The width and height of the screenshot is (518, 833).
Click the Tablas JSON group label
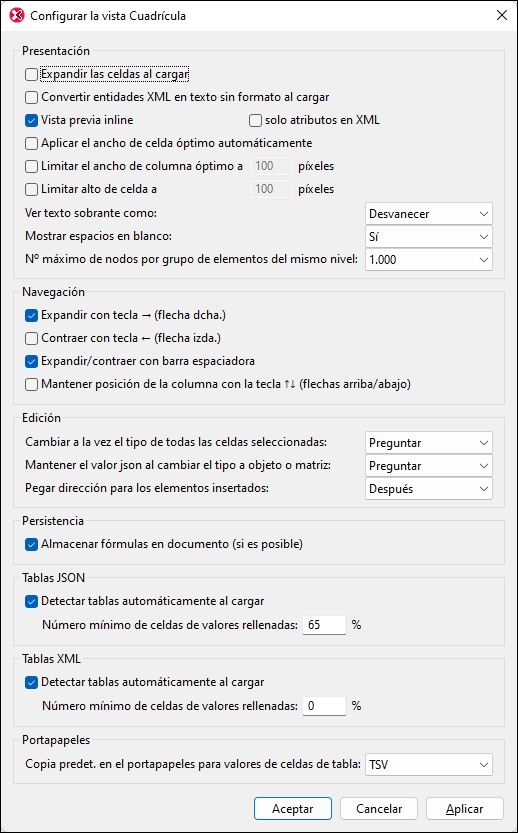click(53, 578)
